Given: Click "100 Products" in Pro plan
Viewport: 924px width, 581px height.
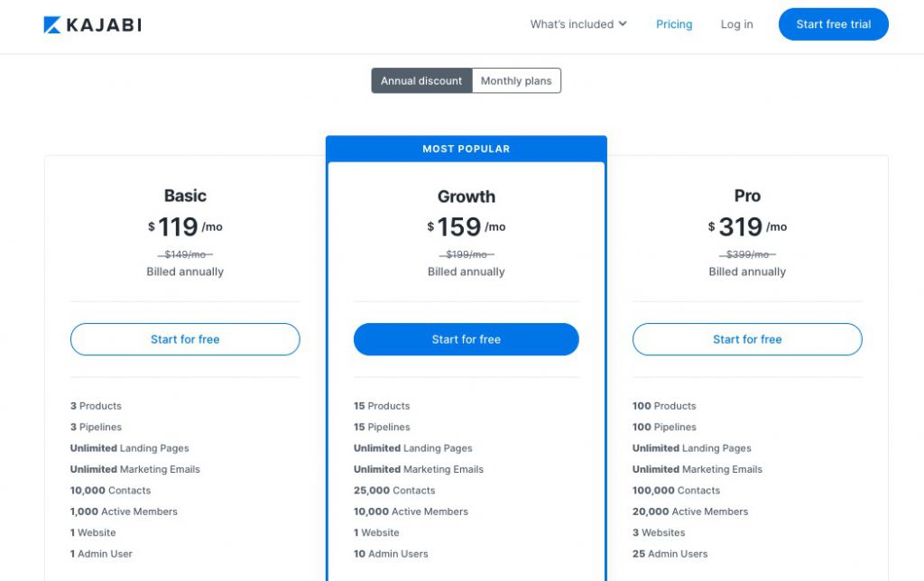Looking at the screenshot, I should (x=664, y=406).
